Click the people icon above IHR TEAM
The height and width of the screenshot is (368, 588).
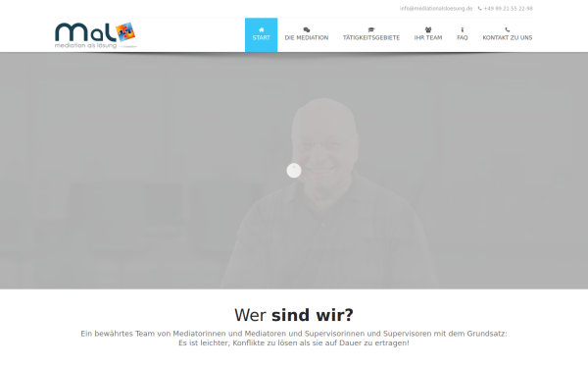tap(428, 29)
